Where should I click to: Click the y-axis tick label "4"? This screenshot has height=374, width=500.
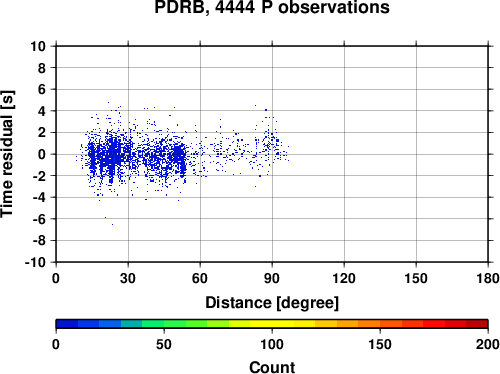coord(42,111)
